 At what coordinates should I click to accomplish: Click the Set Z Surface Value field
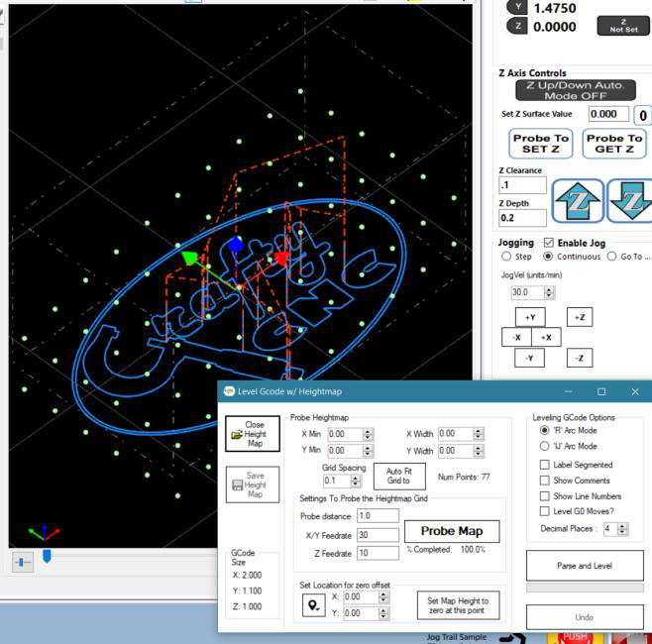click(x=608, y=114)
